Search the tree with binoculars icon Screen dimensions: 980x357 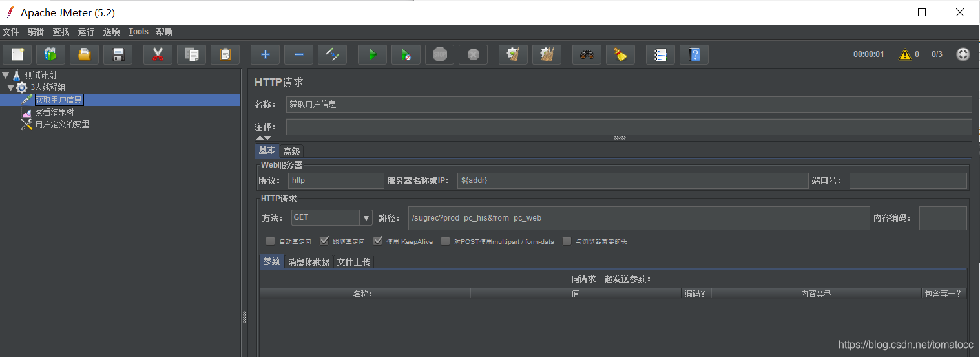587,54
